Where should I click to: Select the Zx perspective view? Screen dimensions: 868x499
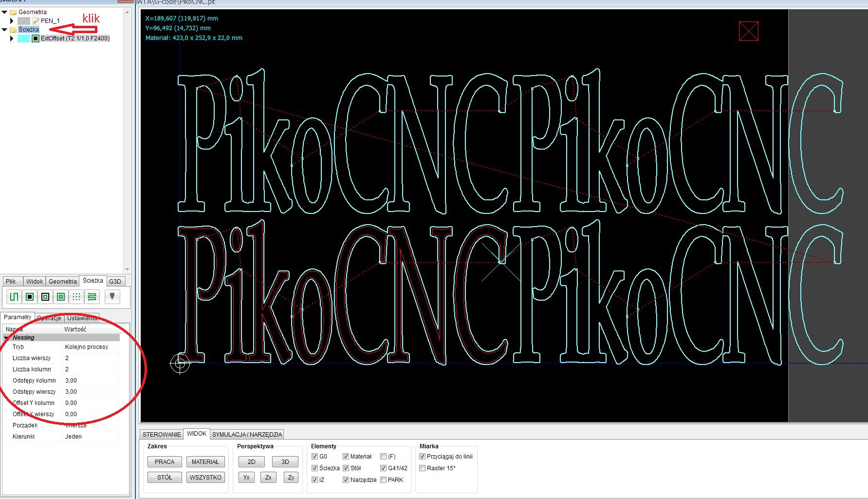pos(268,478)
